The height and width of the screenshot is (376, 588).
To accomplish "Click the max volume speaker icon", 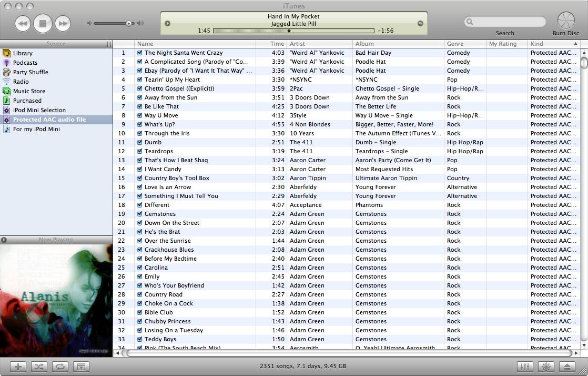I will [140, 23].
